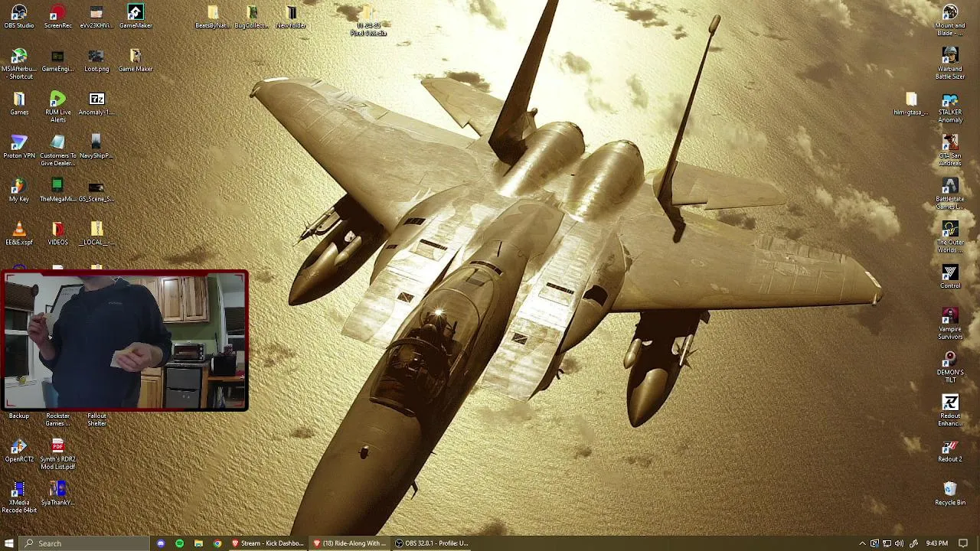Viewport: 980px width, 551px height.
Task: Open the New folder icon
Action: tap(291, 17)
